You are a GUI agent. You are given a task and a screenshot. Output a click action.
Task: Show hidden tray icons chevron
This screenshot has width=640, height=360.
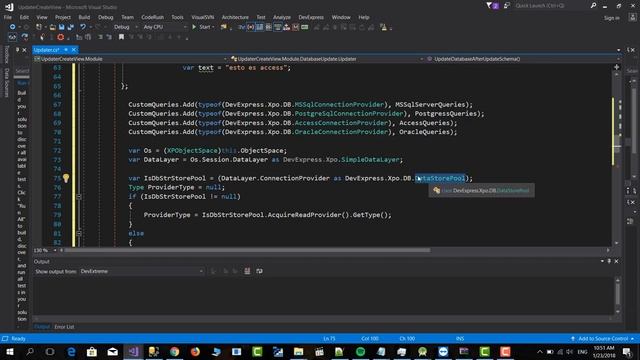point(540,351)
